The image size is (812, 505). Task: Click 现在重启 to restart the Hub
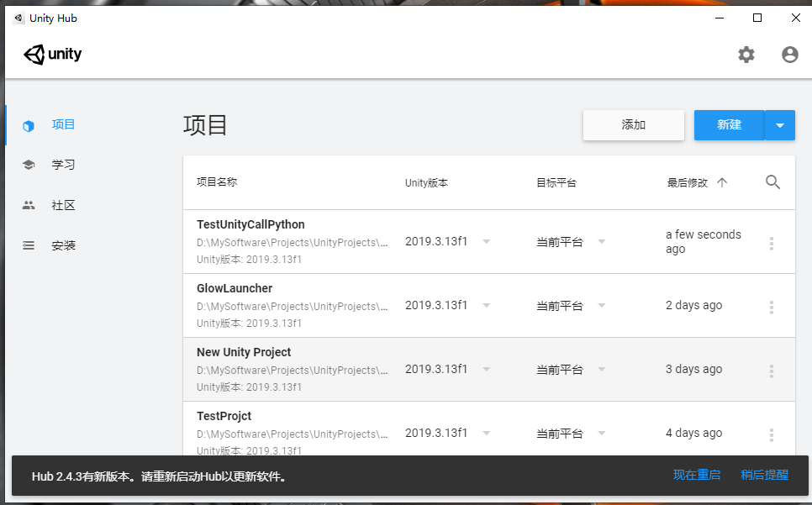tap(697, 475)
